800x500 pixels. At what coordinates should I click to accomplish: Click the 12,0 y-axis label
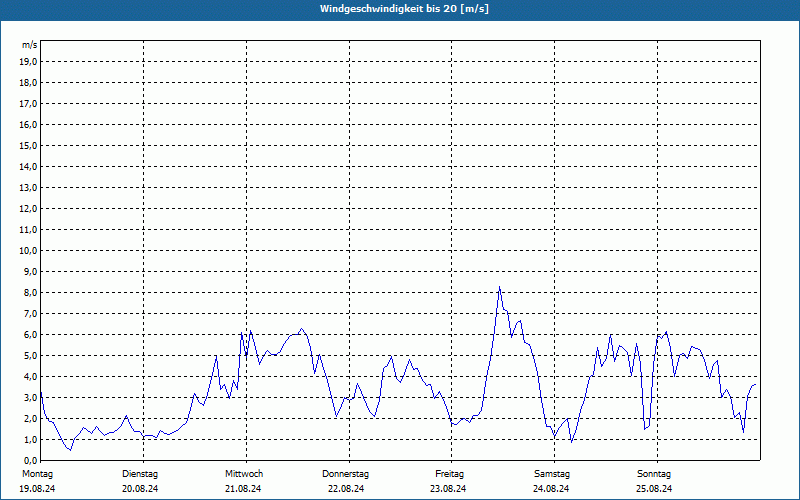tap(28, 209)
